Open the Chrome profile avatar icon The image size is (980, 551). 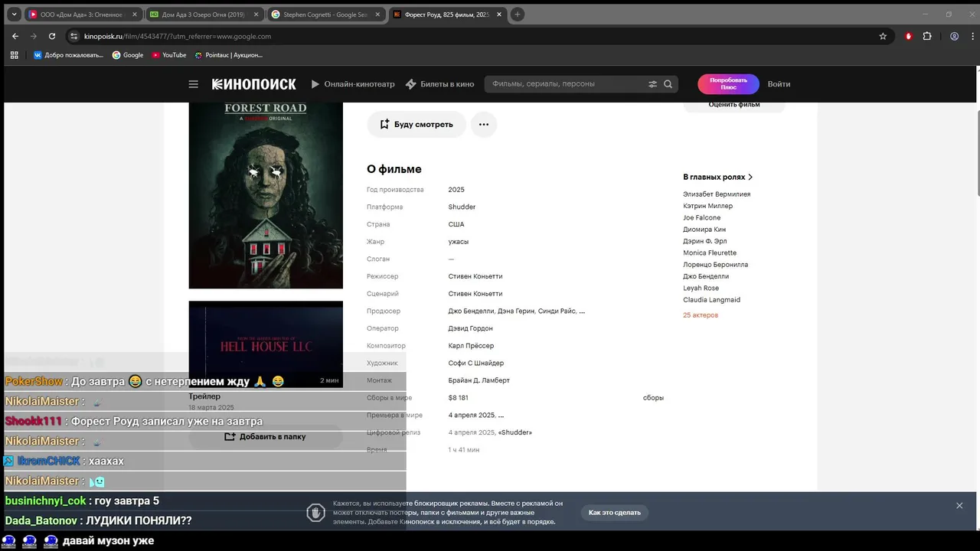click(954, 36)
